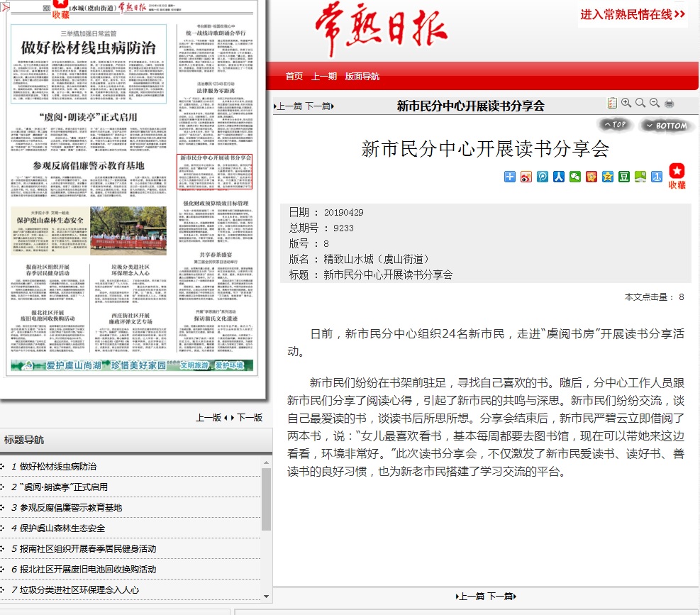Go to 上一期 in the red navigation bar
Screen dimensions: 700x615
(324, 77)
